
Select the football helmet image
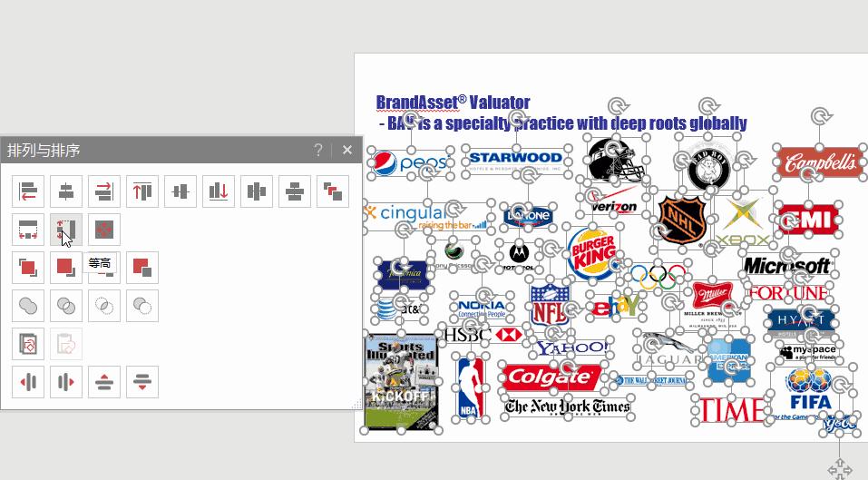616,160
